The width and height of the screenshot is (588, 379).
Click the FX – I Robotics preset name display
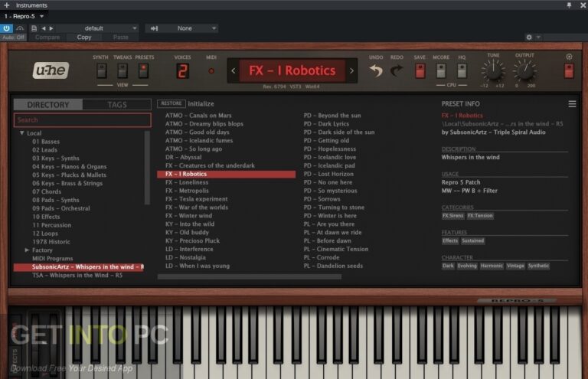[292, 70]
